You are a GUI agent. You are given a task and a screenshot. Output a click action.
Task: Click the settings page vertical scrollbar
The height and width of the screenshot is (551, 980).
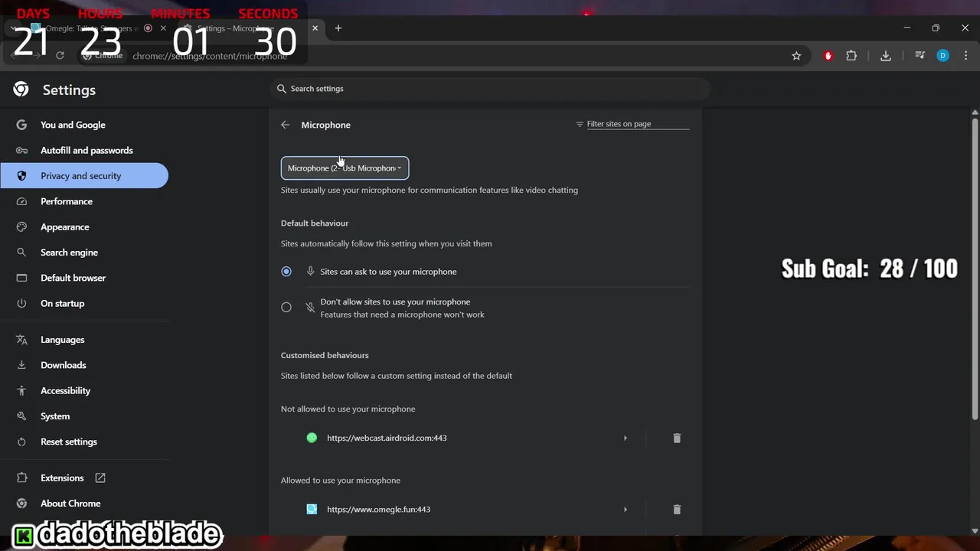pos(975,268)
